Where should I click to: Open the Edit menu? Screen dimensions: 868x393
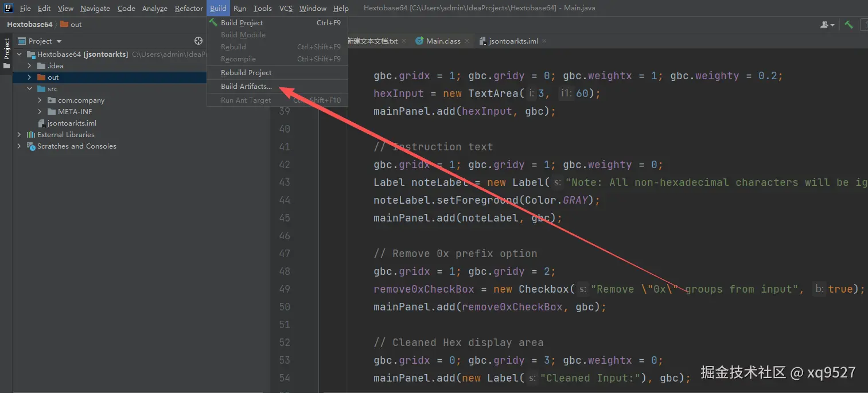44,8
